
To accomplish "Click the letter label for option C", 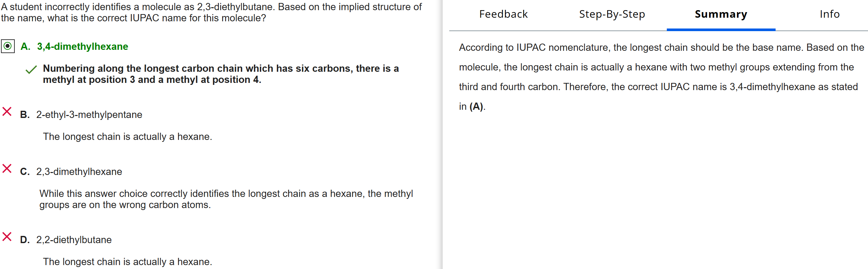I will 25,172.
